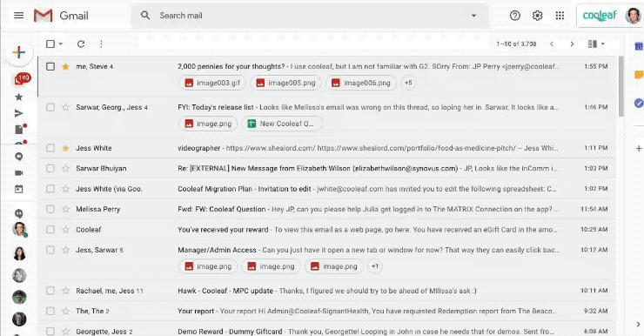Tick the select-all checkbox
644x336 pixels.
point(50,44)
